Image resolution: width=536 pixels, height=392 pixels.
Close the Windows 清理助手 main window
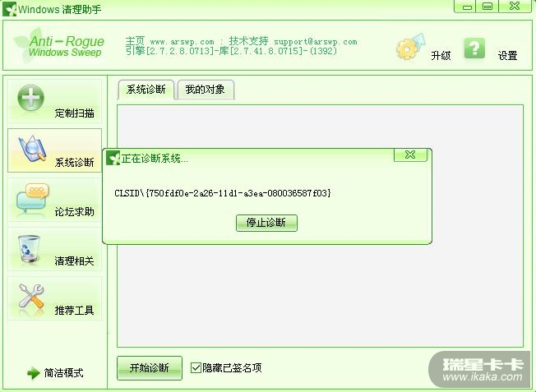tap(515, 7)
